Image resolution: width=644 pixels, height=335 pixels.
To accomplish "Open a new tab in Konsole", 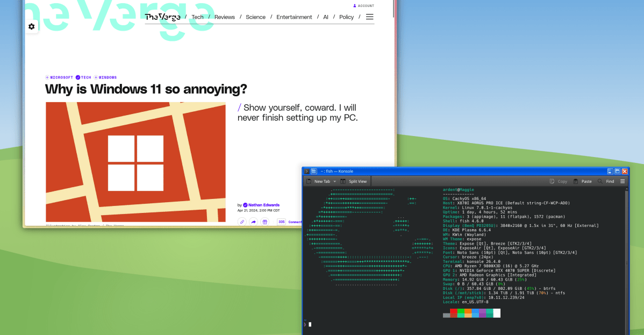I will (320, 181).
